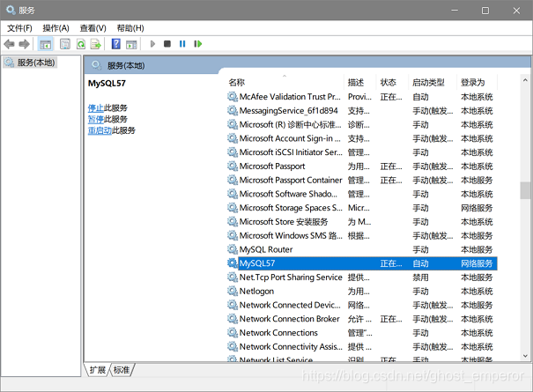Screen dimensions: 533x392
Task: Select Microsoft Store 安装服务 row
Action: [x=361, y=222]
